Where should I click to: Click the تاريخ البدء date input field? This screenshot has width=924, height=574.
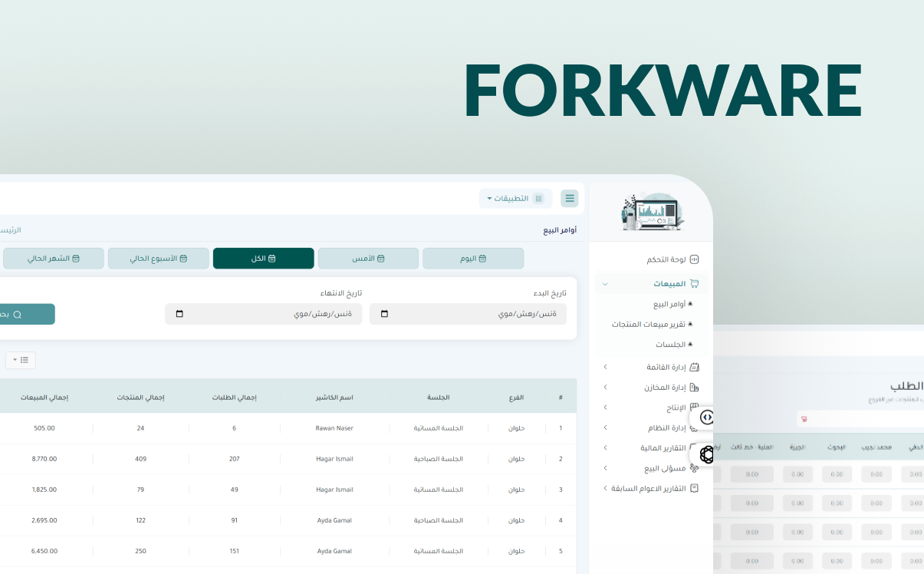coord(468,314)
